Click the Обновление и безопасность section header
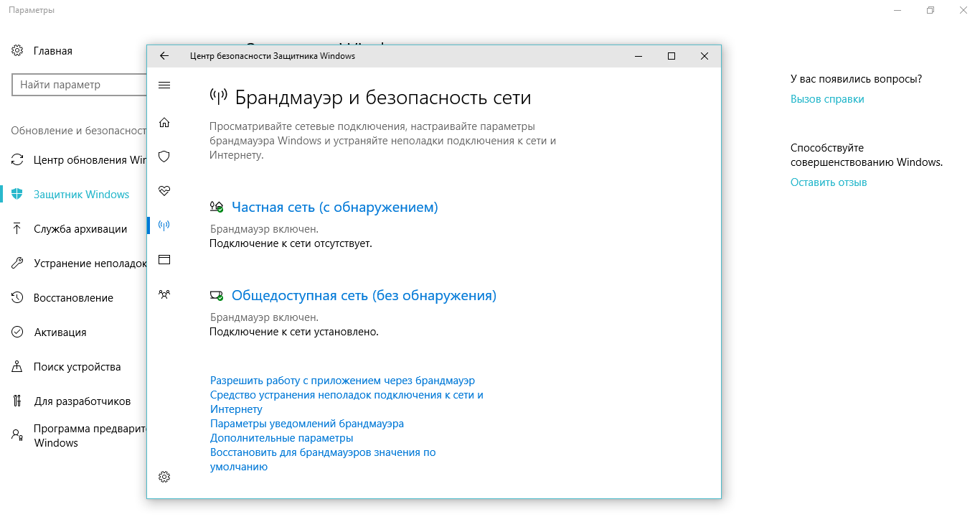This screenshot has height=517, width=980. click(x=79, y=131)
